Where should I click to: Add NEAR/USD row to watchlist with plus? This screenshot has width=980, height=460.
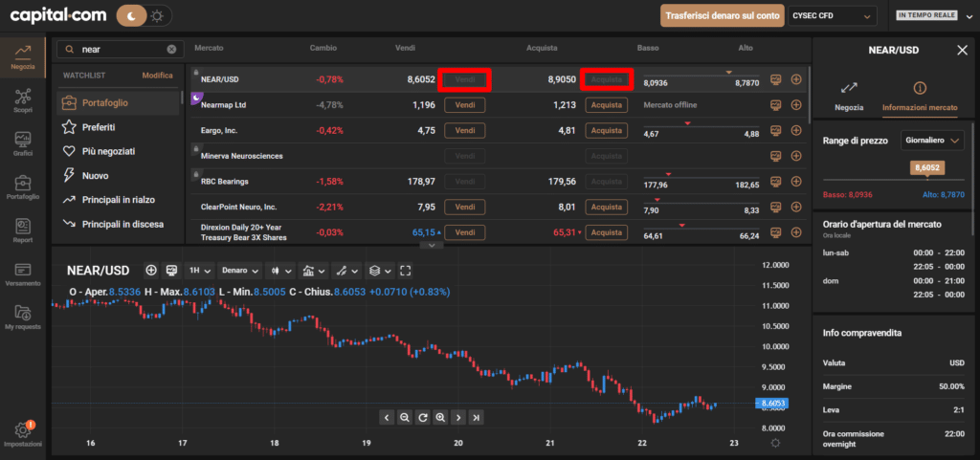click(x=796, y=79)
